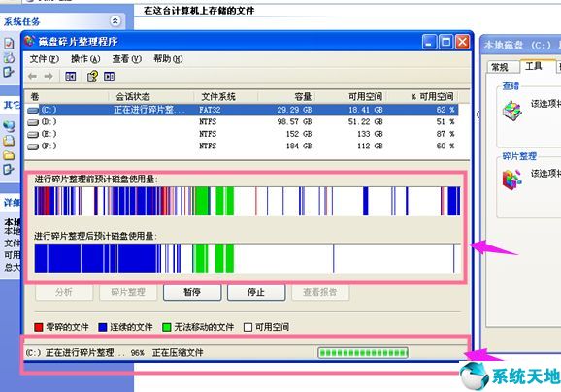Click the defragmenter icon in 碎片整理 section

(x=511, y=179)
